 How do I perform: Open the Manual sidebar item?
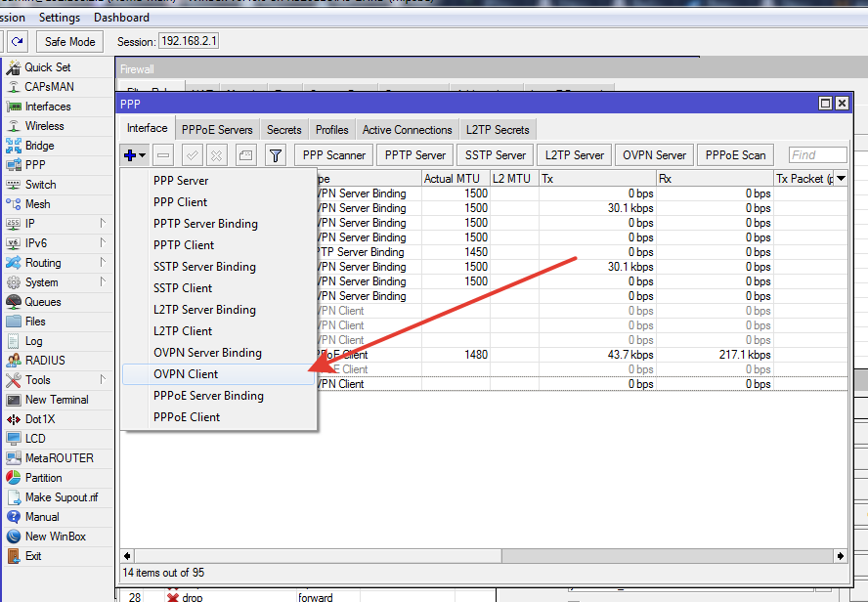(42, 517)
